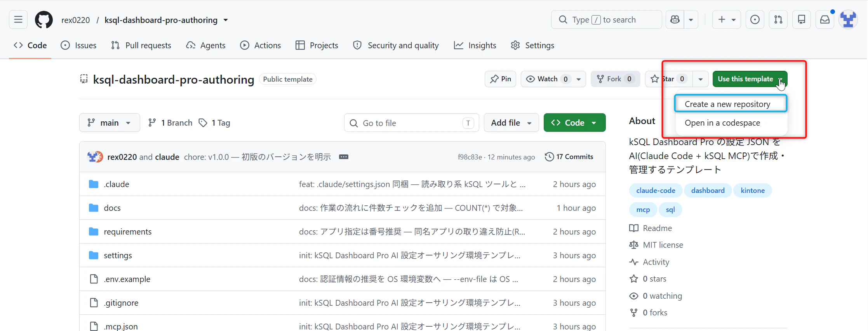Switch to the Projects tab

(x=317, y=45)
